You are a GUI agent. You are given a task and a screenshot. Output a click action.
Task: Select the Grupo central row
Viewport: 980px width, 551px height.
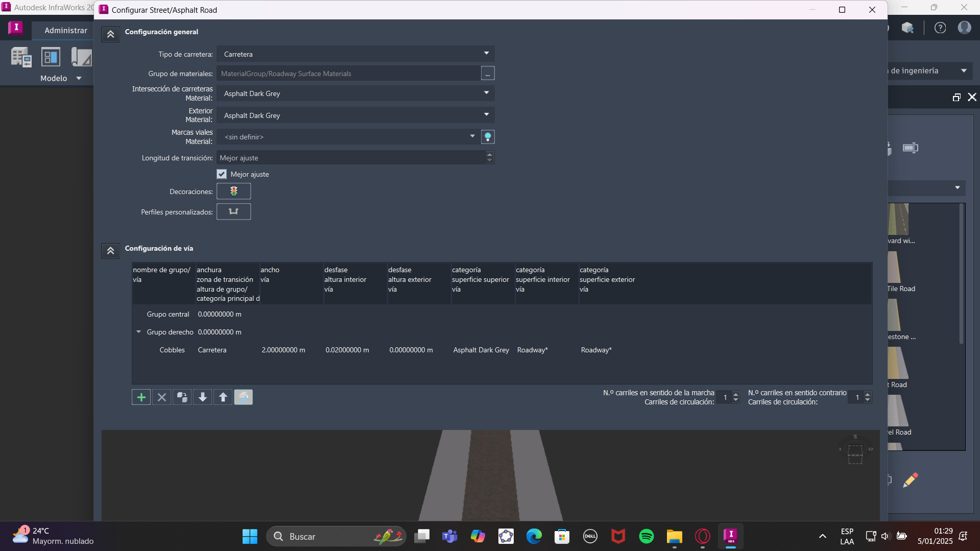point(502,314)
